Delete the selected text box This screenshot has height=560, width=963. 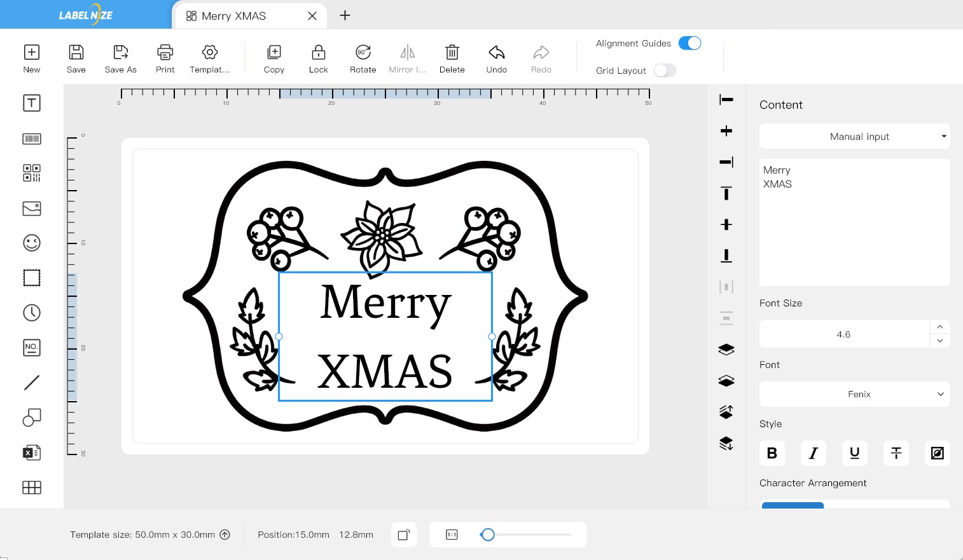pyautogui.click(x=452, y=58)
